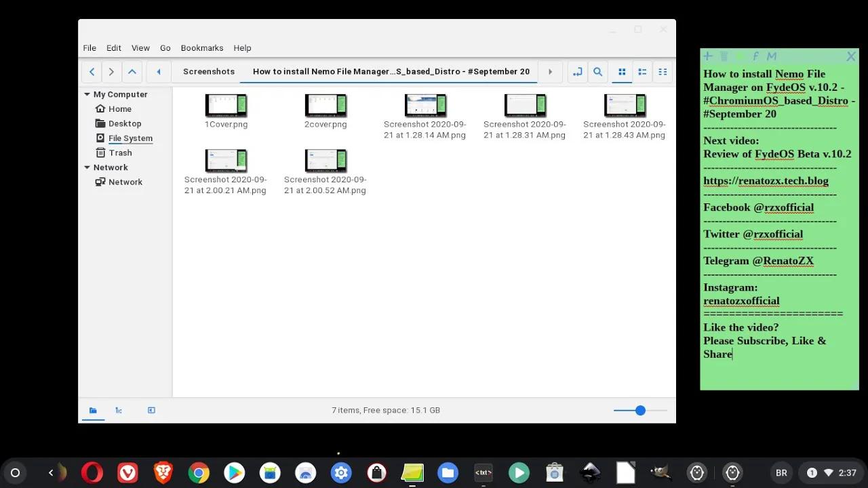The width and height of the screenshot is (868, 488).
Task: Click the M icon on sticky note
Action: [772, 56]
